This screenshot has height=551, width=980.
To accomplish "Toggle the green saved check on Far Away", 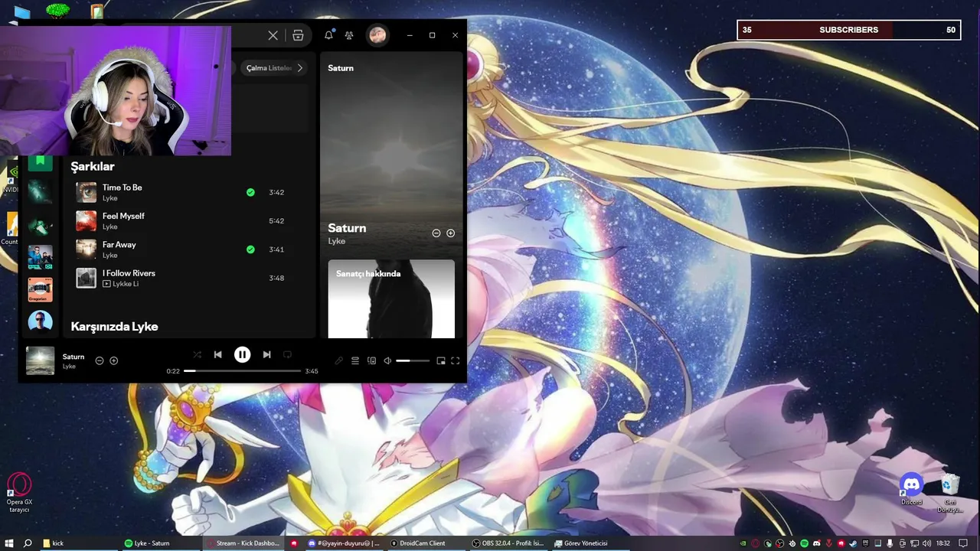I will pos(250,249).
